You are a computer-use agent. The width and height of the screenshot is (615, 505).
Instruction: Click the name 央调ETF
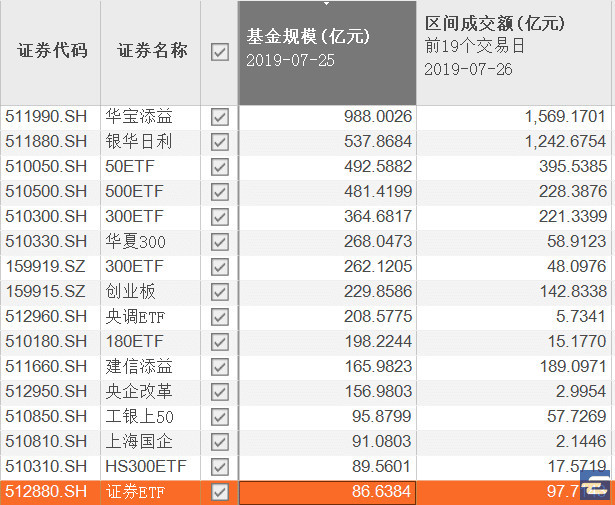click(135, 317)
